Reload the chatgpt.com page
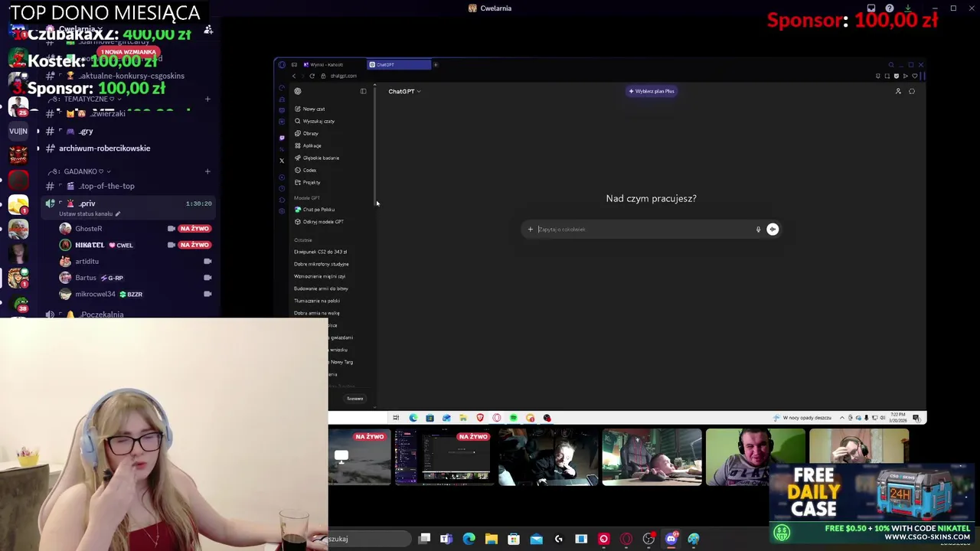The height and width of the screenshot is (551, 980). [312, 76]
